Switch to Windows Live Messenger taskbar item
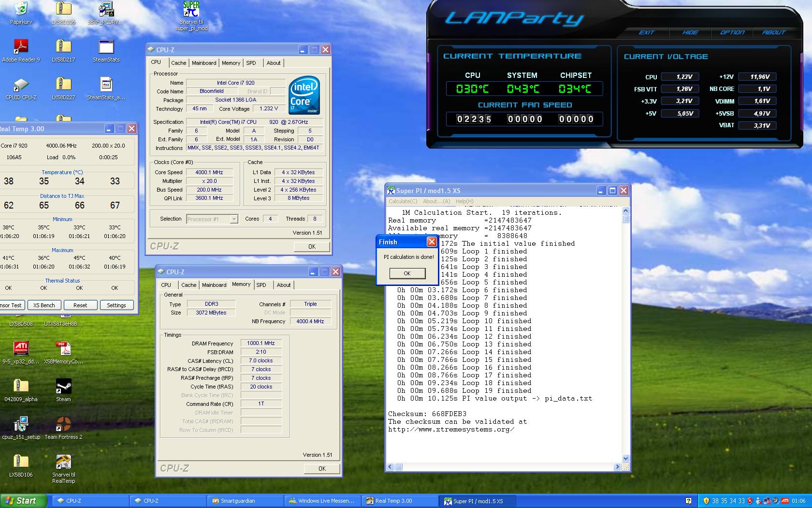 322,501
